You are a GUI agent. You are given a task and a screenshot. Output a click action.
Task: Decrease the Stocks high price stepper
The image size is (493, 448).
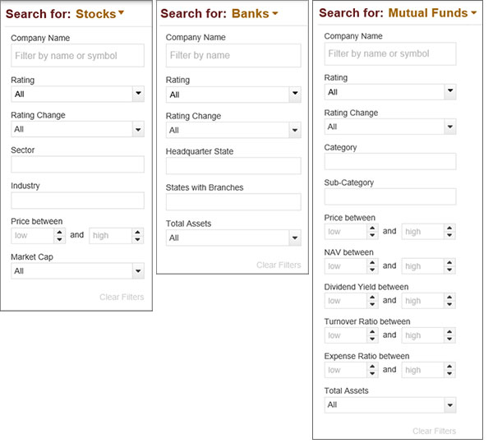[137, 239]
